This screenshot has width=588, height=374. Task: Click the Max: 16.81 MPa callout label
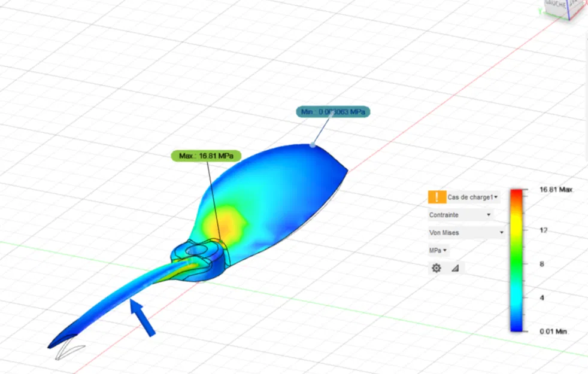click(x=206, y=156)
